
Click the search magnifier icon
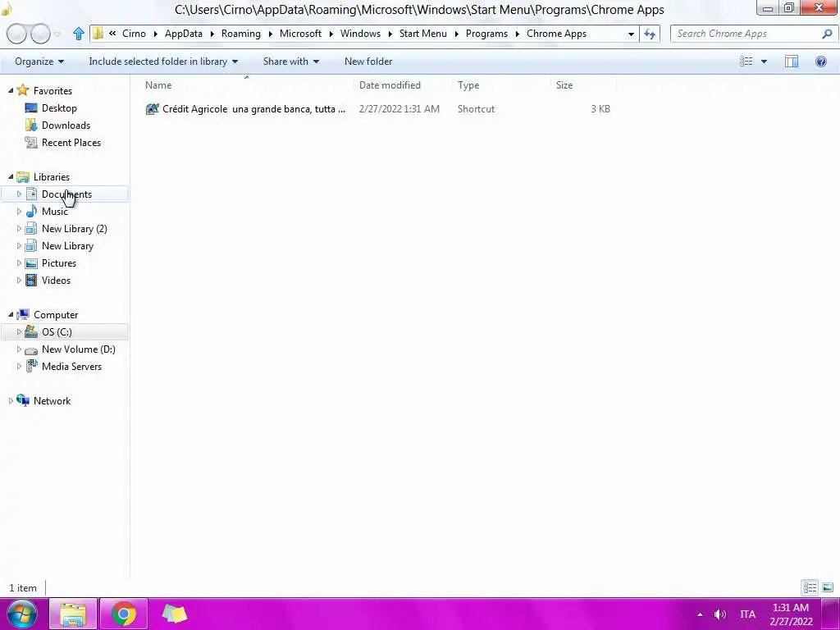827,34
